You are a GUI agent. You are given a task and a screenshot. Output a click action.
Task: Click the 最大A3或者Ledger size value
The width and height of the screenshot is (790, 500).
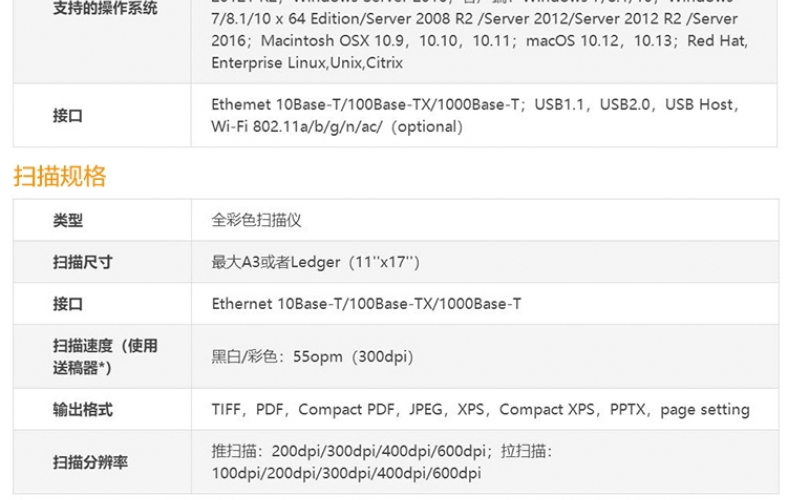pyautogui.click(x=315, y=262)
